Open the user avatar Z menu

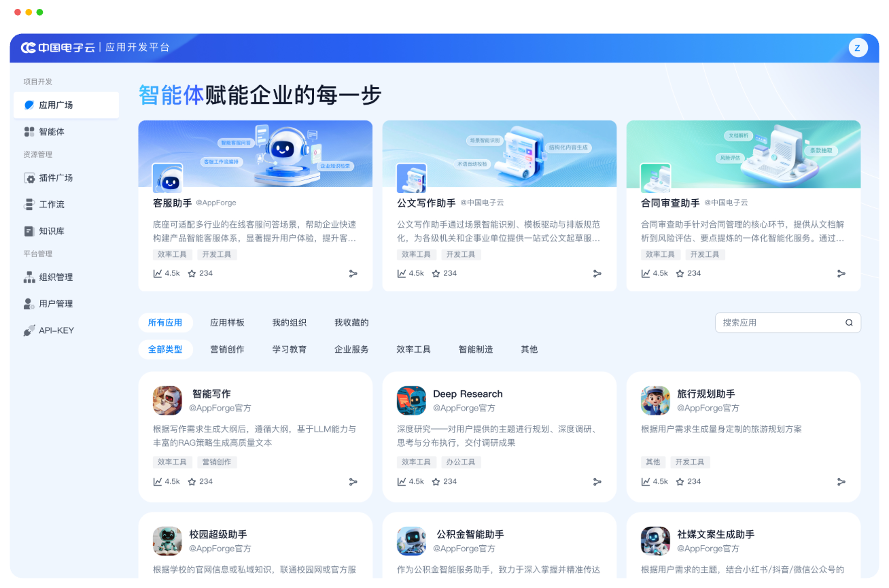(858, 48)
